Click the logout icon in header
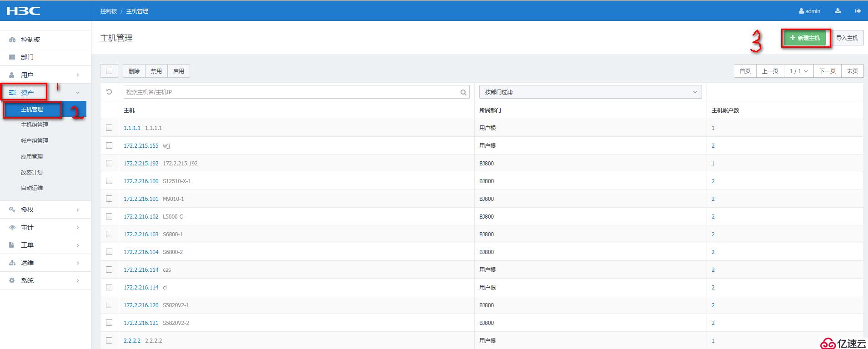This screenshot has width=868, height=349. coord(858,11)
